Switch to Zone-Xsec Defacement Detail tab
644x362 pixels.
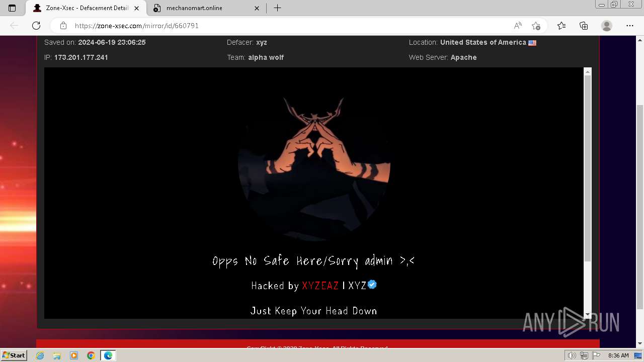point(86,8)
